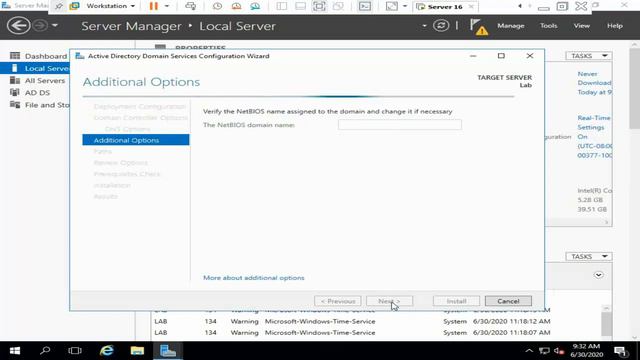Open the snapshot manager icon
Viewport: 640px width, 360px height.
point(255,6)
